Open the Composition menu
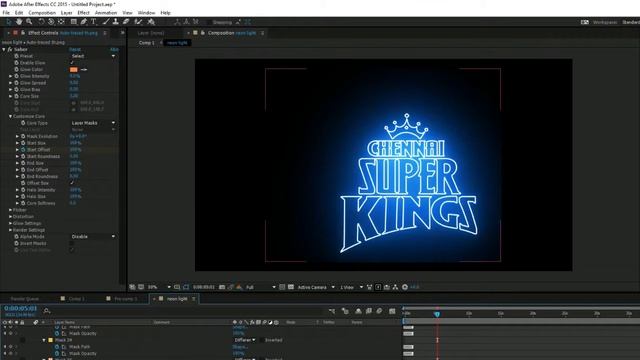Image resolution: width=640 pixels, height=360 pixels. click(x=42, y=13)
